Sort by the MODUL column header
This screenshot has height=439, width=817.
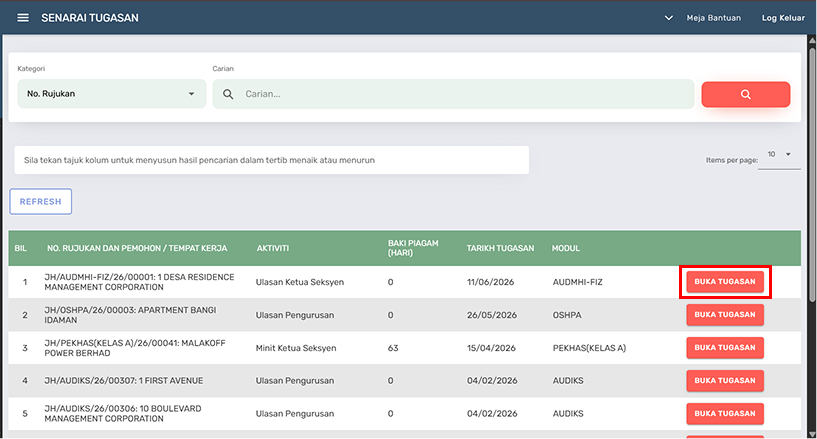[x=566, y=248]
